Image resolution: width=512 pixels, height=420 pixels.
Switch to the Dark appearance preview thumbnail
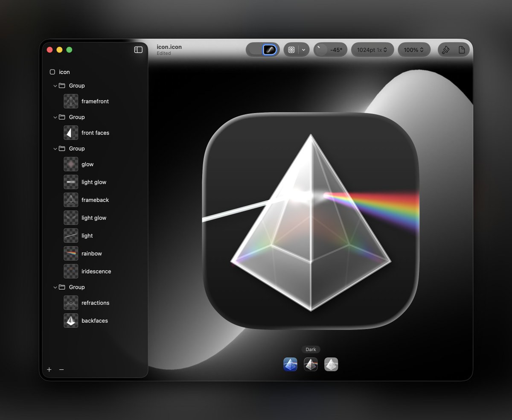311,365
